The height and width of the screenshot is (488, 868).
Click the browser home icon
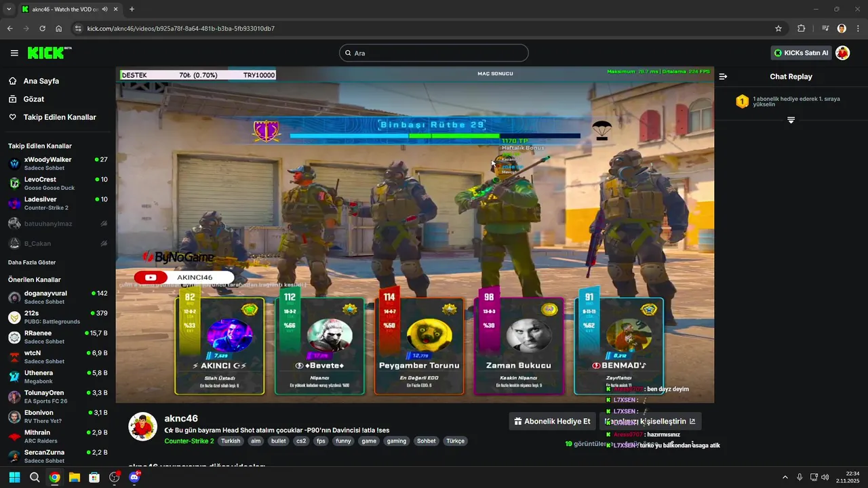pyautogui.click(x=59, y=28)
